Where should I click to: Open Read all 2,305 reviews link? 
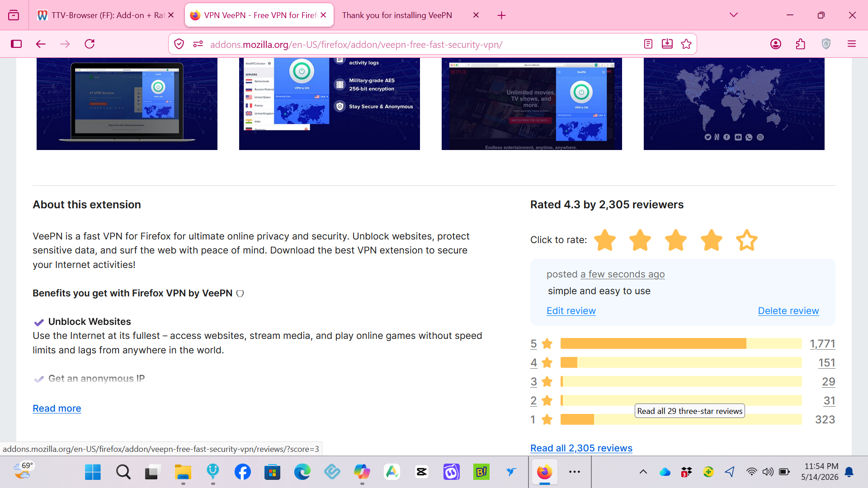click(581, 448)
